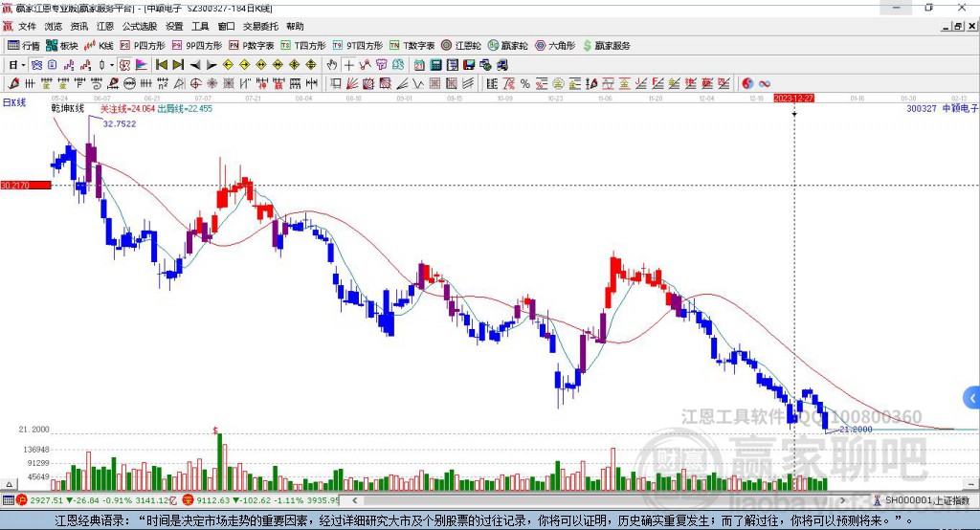The image size is (980, 530).
Task: Click the 日K线 label
Action: point(13,102)
